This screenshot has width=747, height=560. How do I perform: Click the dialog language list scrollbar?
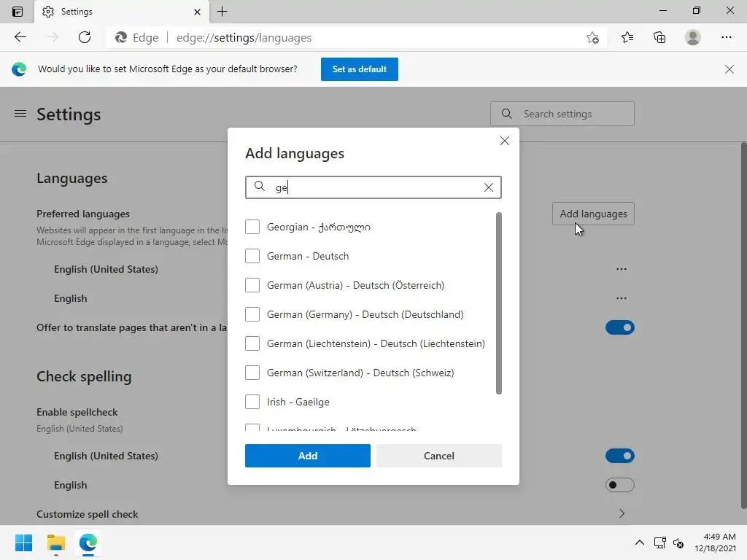click(499, 303)
